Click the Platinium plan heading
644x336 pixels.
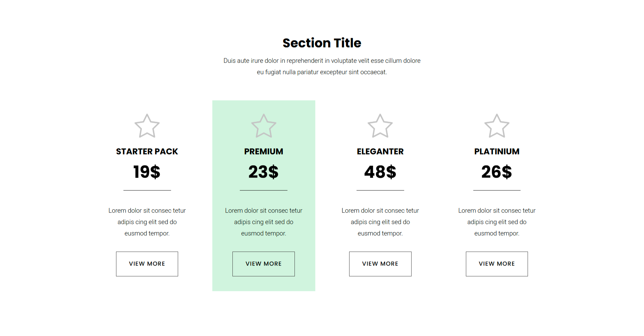(x=497, y=152)
